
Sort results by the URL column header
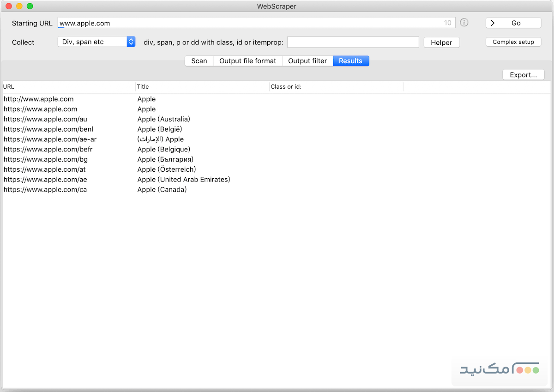click(68, 87)
